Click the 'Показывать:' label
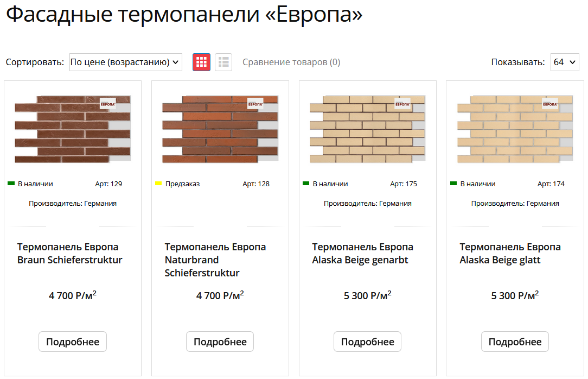The height and width of the screenshot is (379, 588). click(x=518, y=62)
